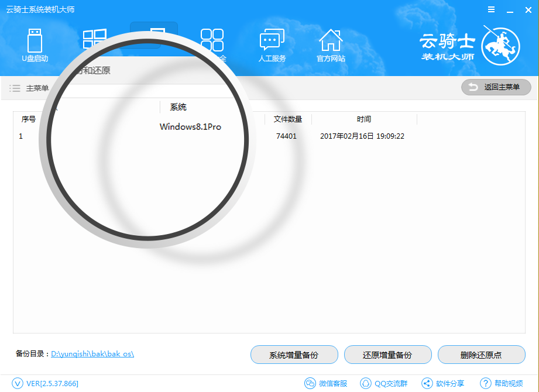Click the 主菜单 list icon

coord(15,88)
